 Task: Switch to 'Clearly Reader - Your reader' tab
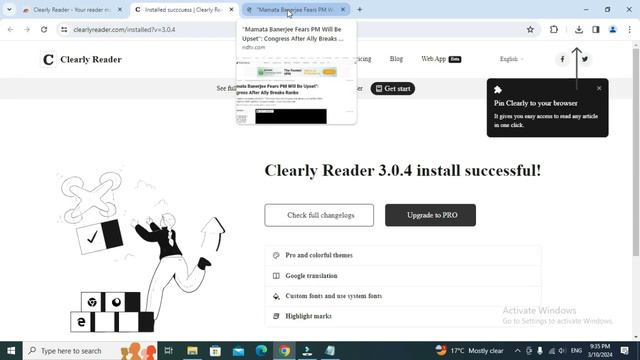72,9
